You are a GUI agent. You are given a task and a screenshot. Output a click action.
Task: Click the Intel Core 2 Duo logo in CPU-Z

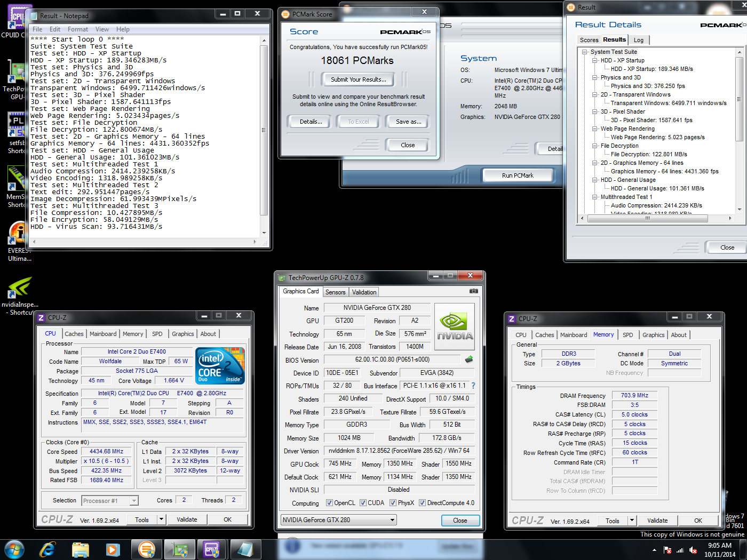coord(220,365)
